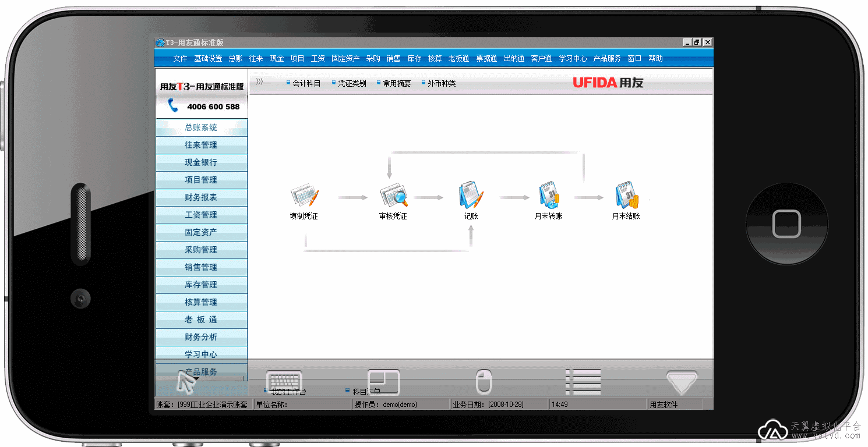The height and width of the screenshot is (447, 868).
Task: Click the T3 application title bar icon
Action: 160,42
